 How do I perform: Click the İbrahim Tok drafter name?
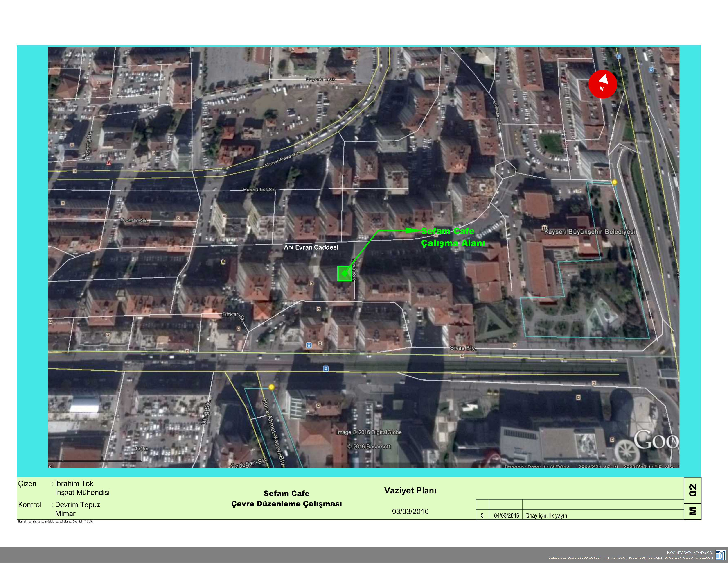coord(74,483)
